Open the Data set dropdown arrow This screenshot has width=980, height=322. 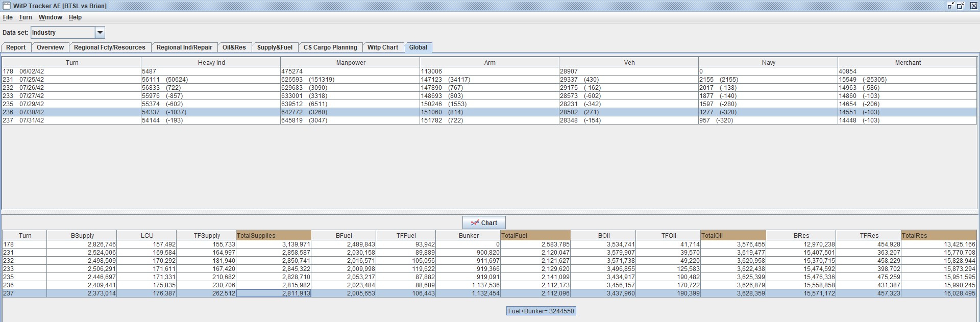coord(100,33)
